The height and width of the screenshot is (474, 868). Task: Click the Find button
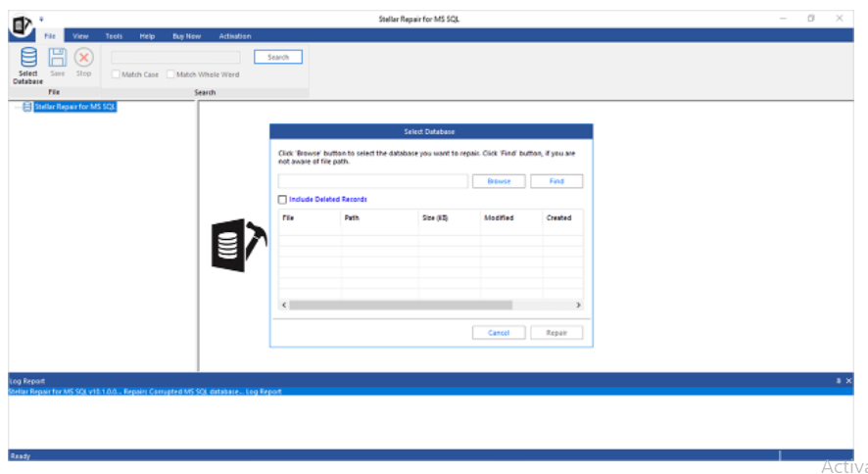[556, 181]
